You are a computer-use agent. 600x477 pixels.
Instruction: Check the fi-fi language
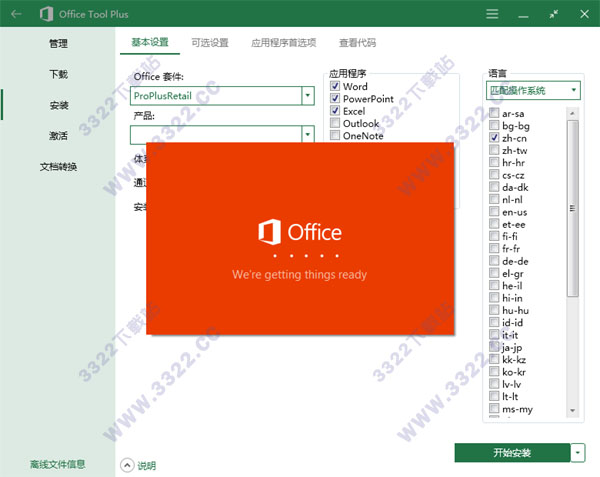click(494, 236)
